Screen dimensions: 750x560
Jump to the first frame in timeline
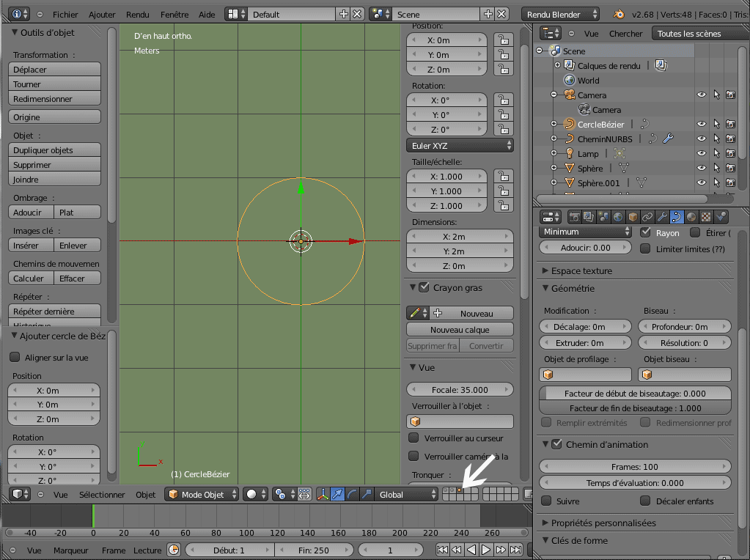point(442,550)
